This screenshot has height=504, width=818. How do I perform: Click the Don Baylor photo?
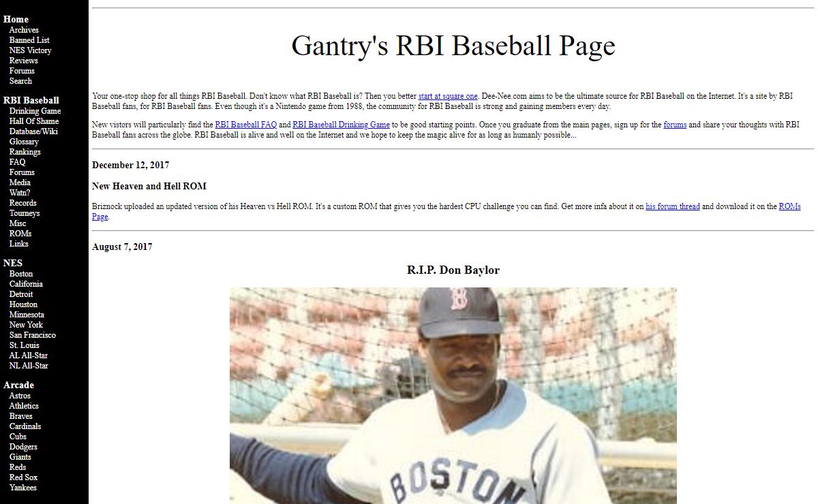453,396
